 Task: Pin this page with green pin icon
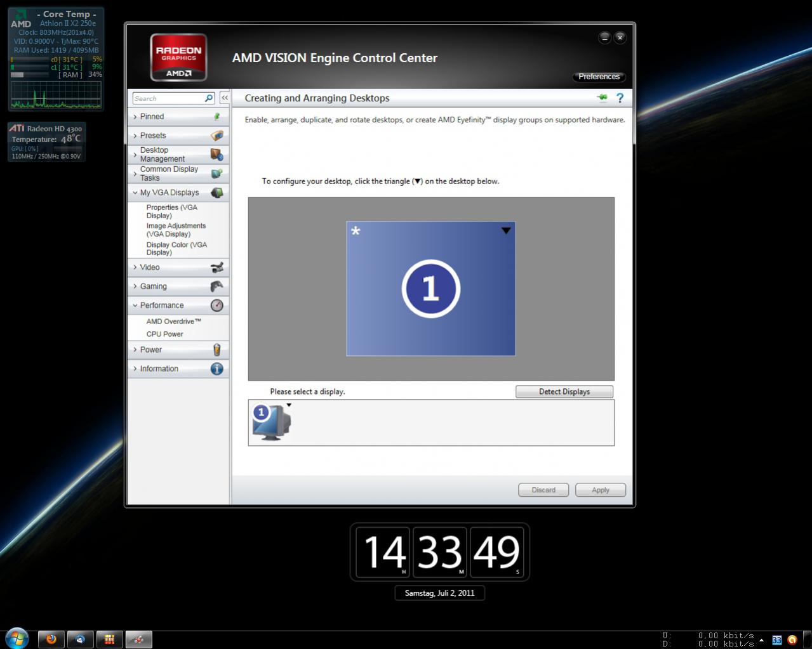coord(602,98)
